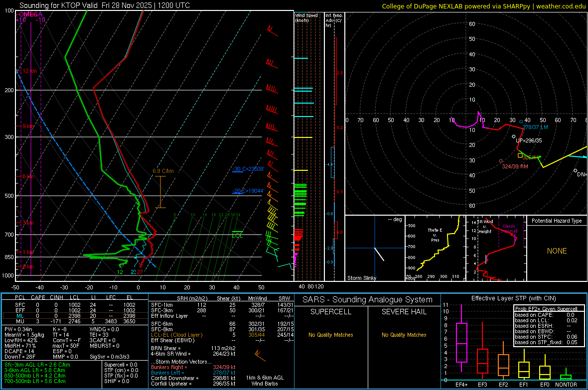
Task: Click the orange square marker on hodograph
Action: click(x=520, y=155)
